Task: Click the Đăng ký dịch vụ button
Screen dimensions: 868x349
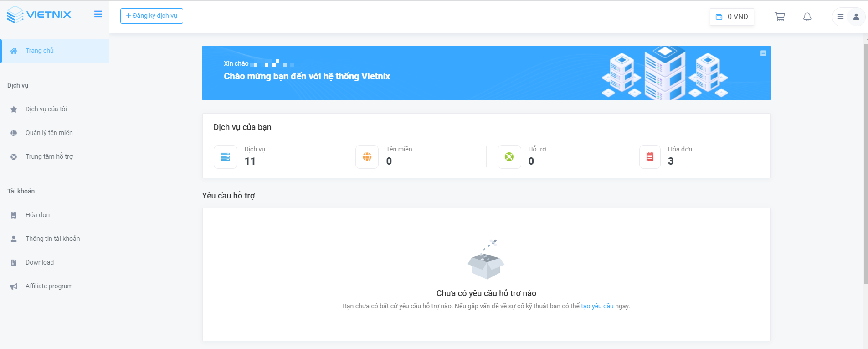Action: 152,16
